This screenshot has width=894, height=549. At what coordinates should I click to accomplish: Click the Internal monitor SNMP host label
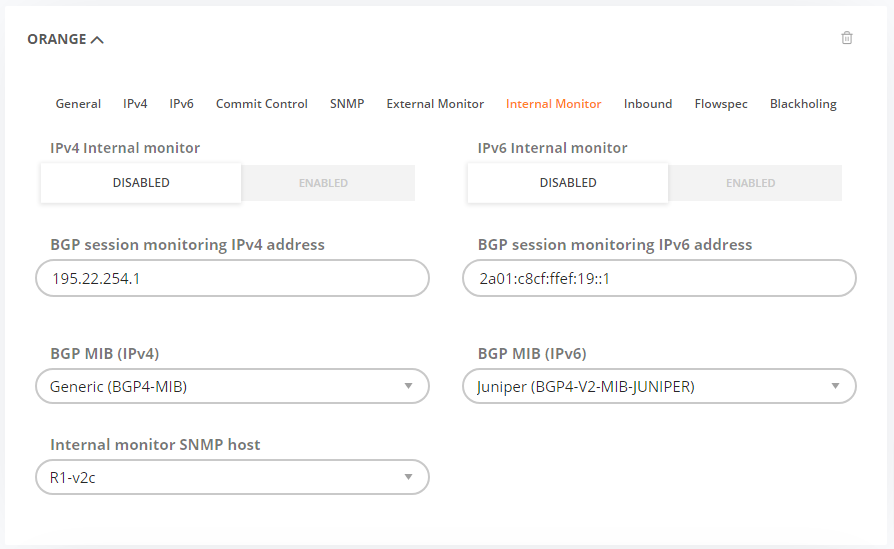click(155, 445)
